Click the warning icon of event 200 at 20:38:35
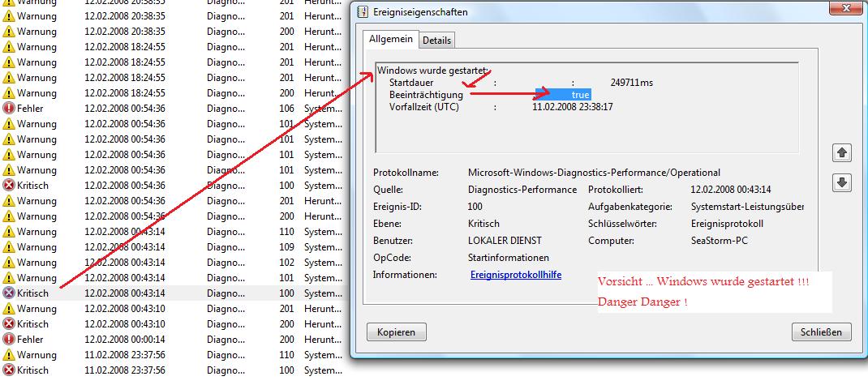 point(8,32)
